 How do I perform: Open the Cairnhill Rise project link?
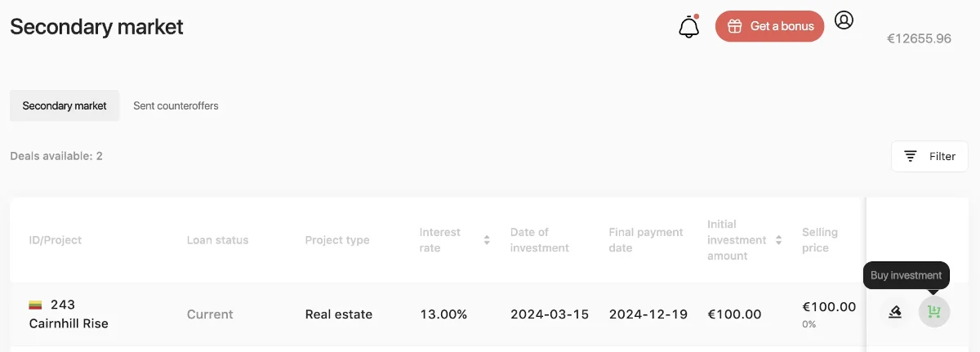pos(69,323)
